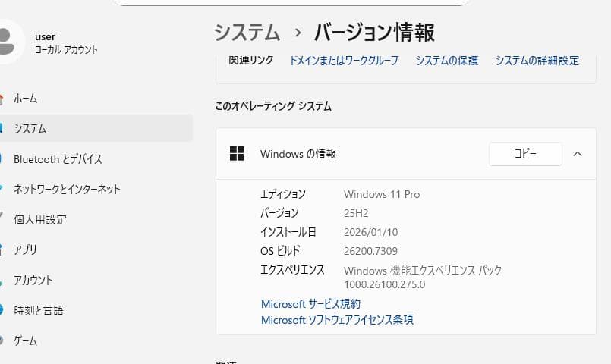Click the Windows 11 Pro edition value

(382, 194)
